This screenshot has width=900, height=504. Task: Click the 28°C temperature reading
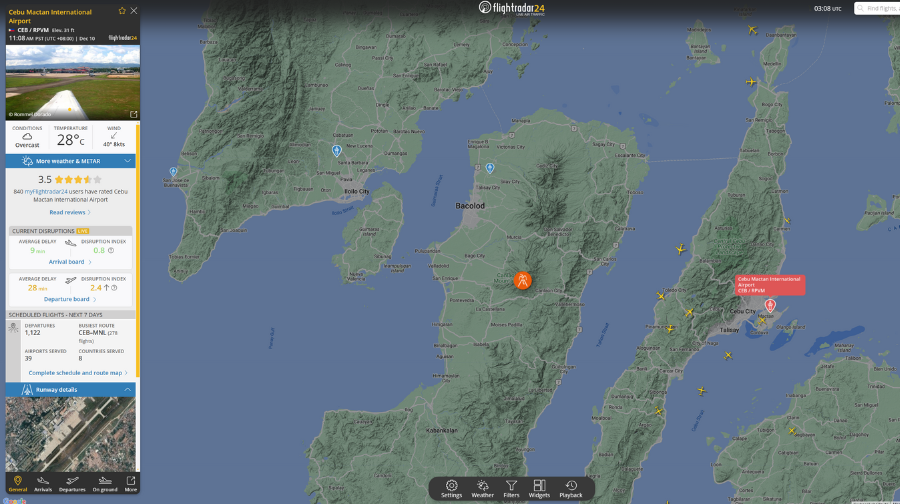(71, 139)
